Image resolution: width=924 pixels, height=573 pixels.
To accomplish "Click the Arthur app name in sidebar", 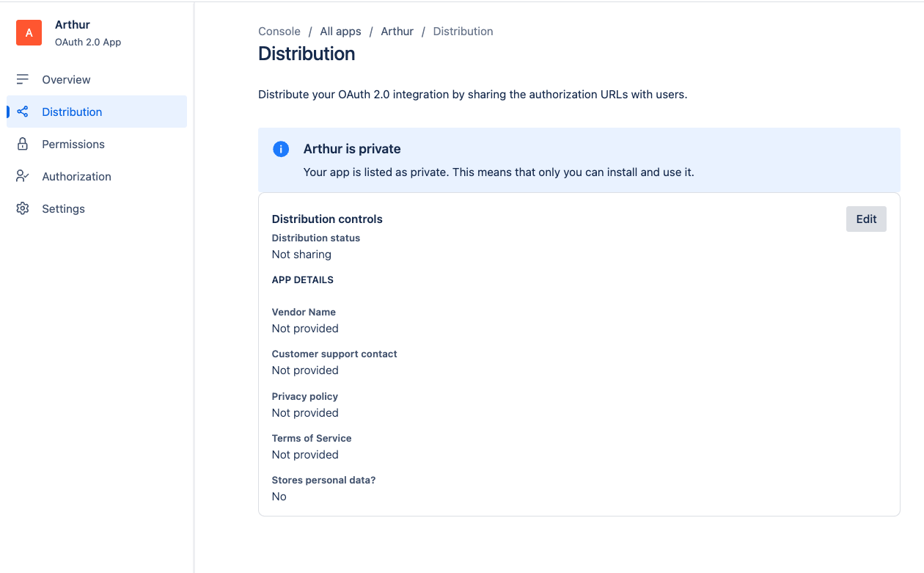I will [x=73, y=25].
